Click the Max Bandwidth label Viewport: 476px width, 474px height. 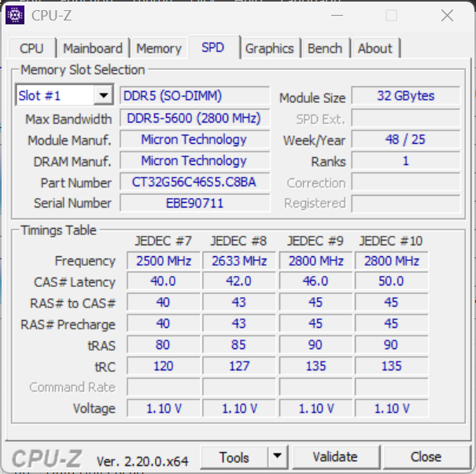[68, 119]
